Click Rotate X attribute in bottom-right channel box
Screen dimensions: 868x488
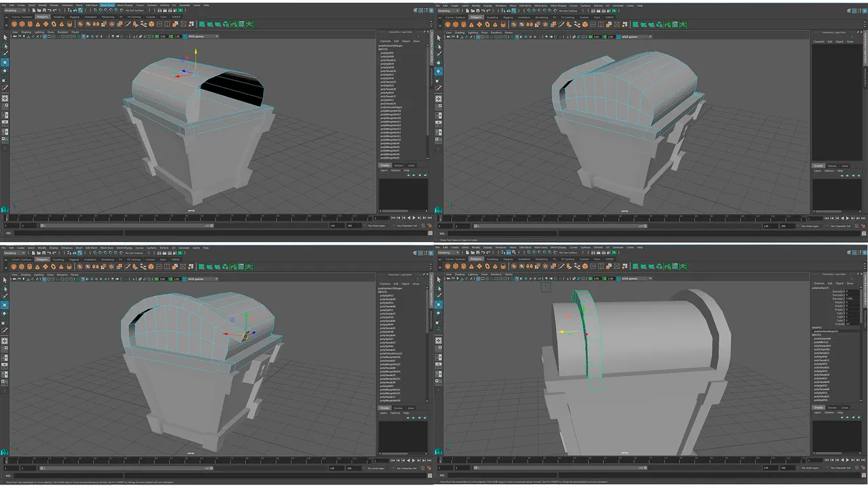click(x=839, y=302)
